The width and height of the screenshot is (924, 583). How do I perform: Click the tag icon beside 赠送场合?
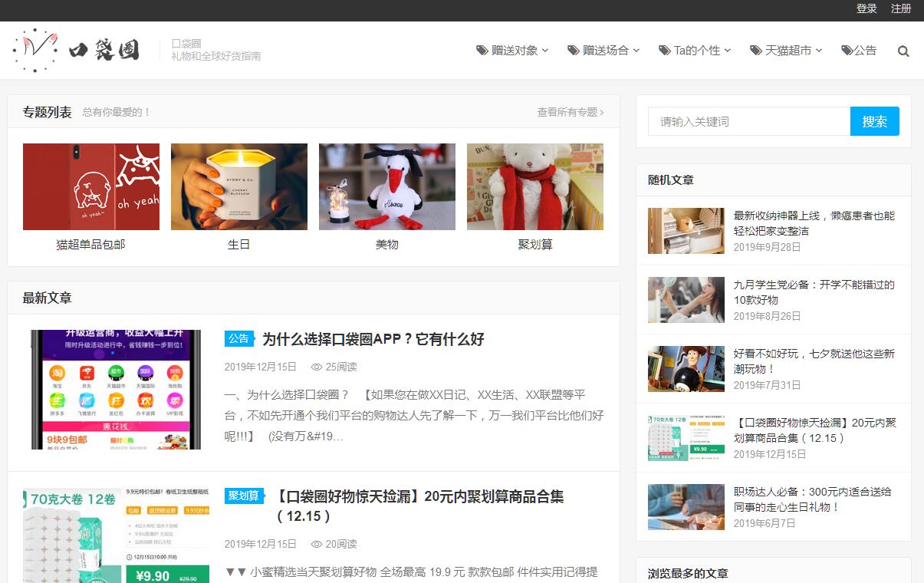click(x=574, y=51)
